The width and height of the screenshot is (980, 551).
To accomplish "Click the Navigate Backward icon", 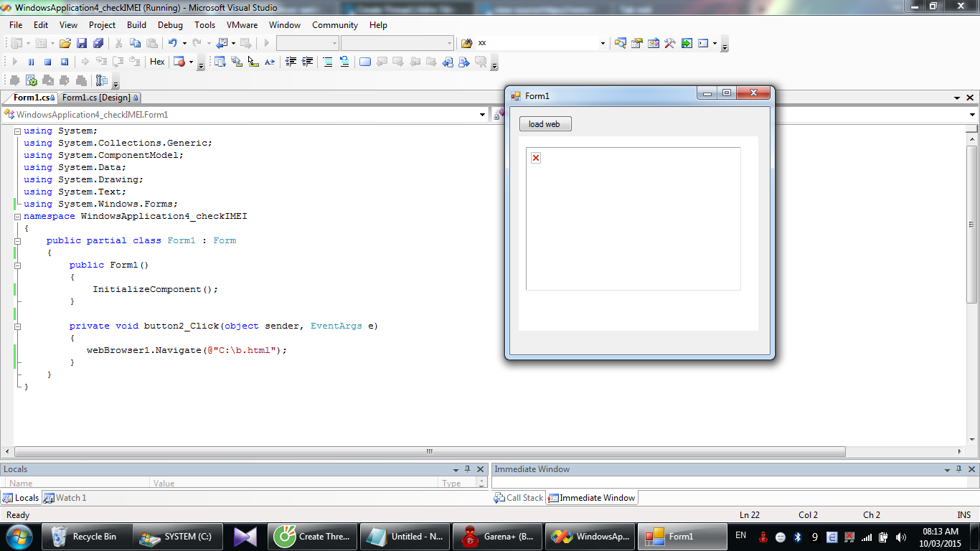I will click(x=222, y=43).
